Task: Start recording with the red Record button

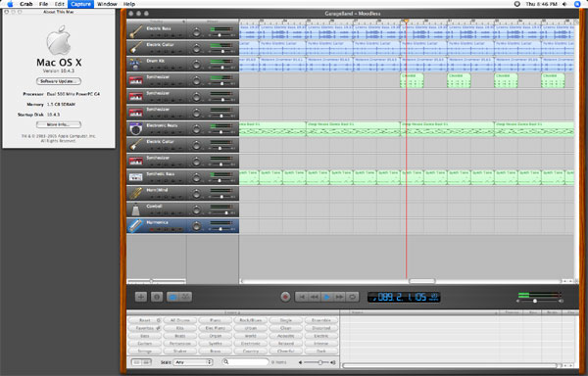Action: 285,297
